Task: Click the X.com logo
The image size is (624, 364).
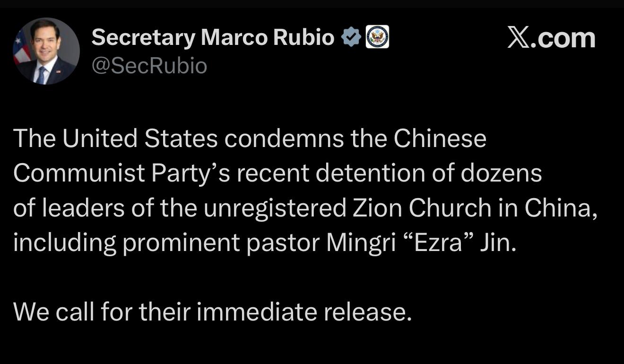Action: (551, 38)
